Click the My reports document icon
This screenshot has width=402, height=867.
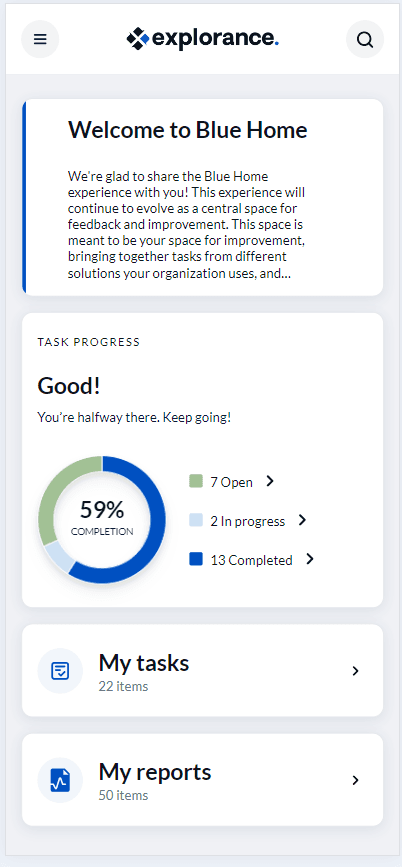click(x=60, y=780)
